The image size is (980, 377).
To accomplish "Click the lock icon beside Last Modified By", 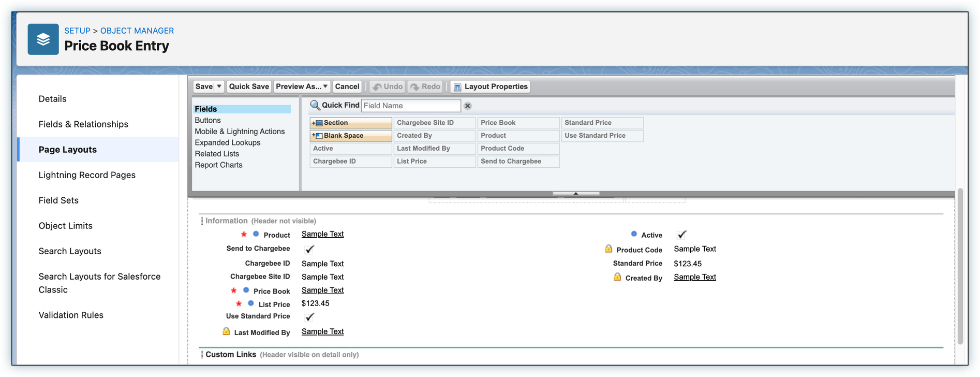I will 226,331.
